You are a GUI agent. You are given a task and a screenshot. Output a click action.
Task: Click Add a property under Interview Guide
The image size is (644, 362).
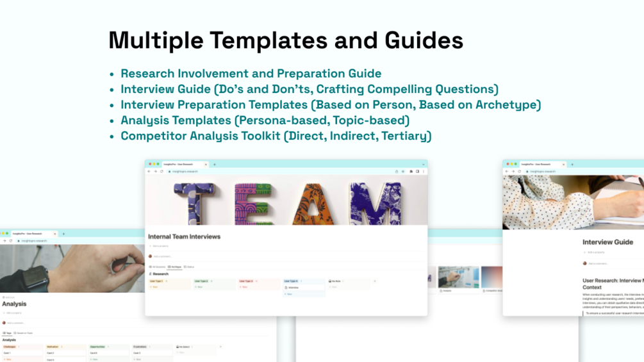click(x=594, y=252)
